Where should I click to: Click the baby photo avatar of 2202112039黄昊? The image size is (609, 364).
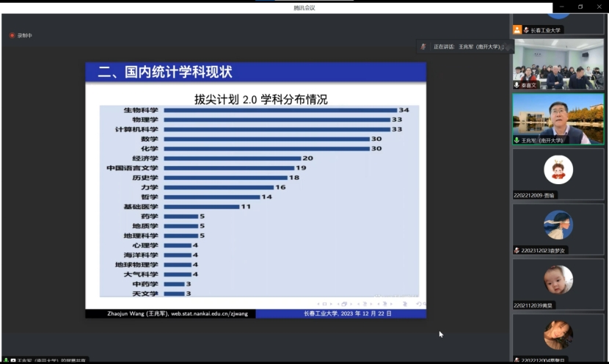pyautogui.click(x=558, y=280)
